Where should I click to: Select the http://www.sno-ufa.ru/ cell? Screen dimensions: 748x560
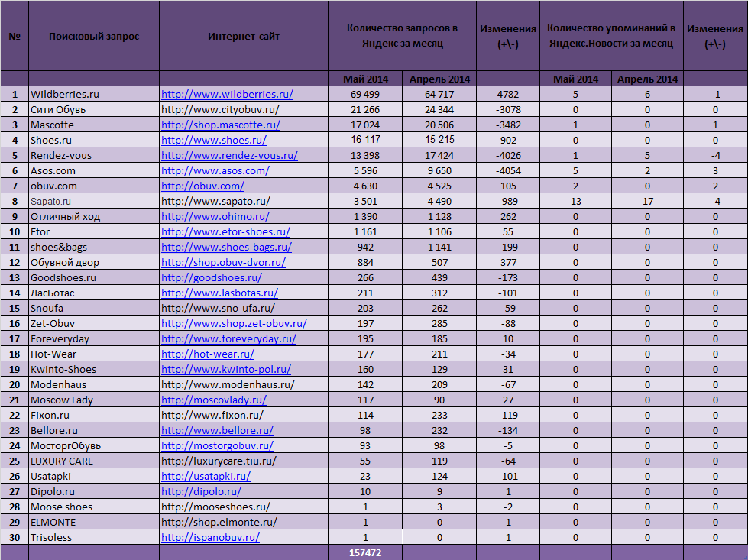[x=244, y=308]
